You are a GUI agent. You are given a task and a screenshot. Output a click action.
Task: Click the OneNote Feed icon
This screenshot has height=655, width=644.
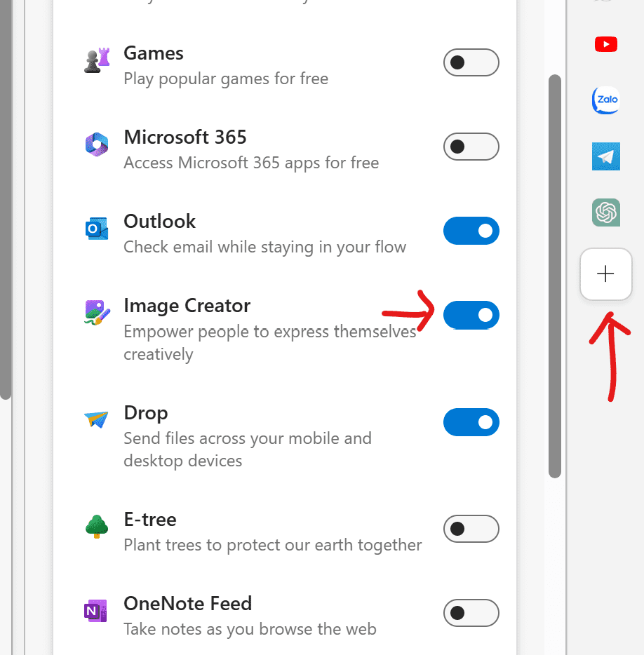[x=95, y=611]
